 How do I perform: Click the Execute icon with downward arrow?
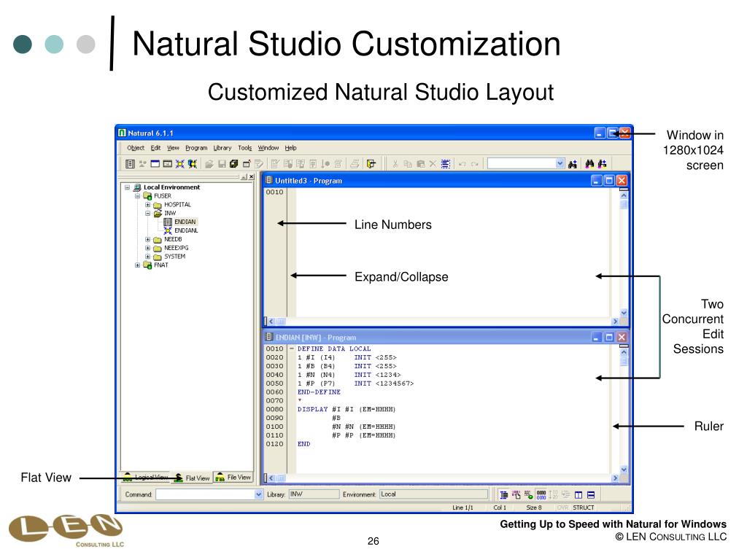pos(325,164)
